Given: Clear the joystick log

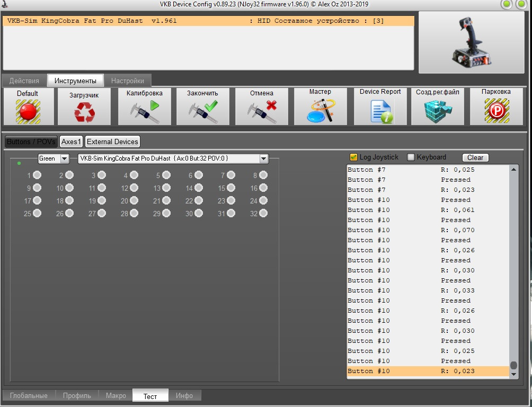Looking at the screenshot, I should (475, 157).
